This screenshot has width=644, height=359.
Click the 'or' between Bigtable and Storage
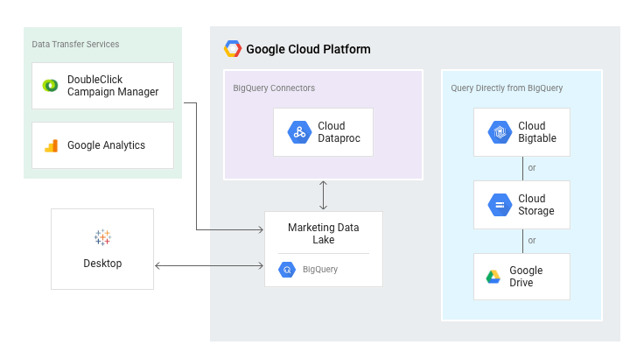pyautogui.click(x=532, y=168)
